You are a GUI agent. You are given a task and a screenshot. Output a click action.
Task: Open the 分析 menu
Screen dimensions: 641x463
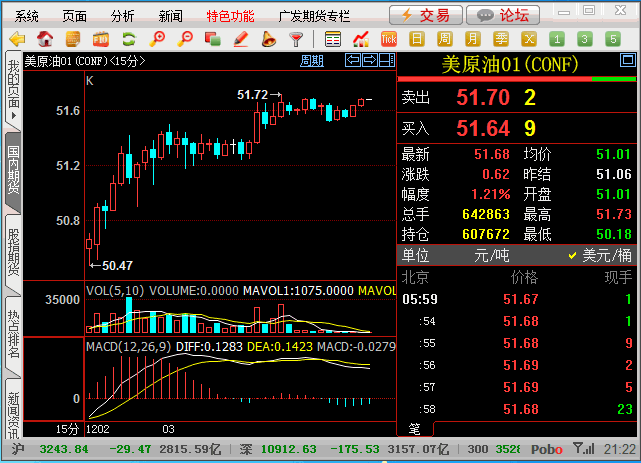pos(123,16)
